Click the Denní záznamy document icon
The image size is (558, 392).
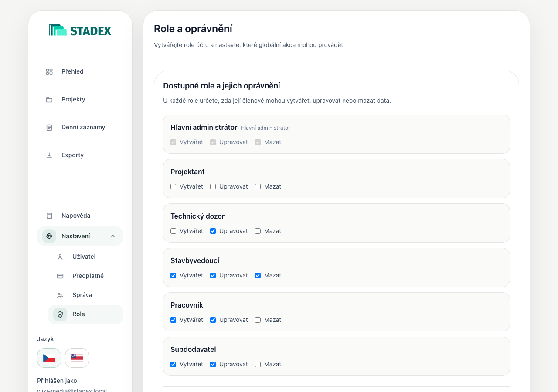(49, 128)
